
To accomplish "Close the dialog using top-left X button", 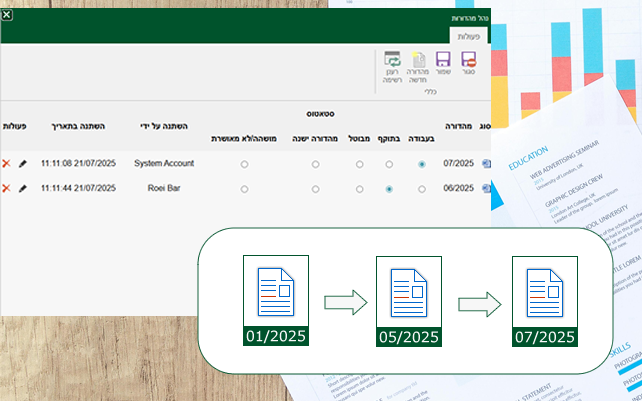I will click(7, 16).
